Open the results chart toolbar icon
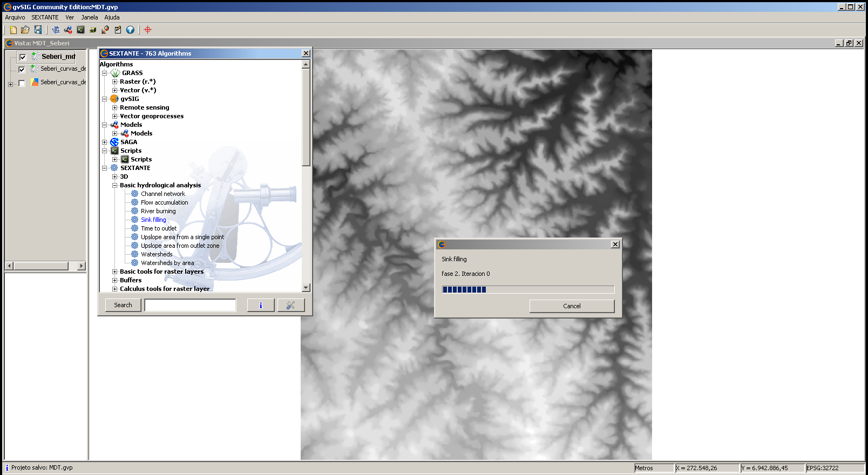The width and height of the screenshot is (868, 475). [105, 30]
